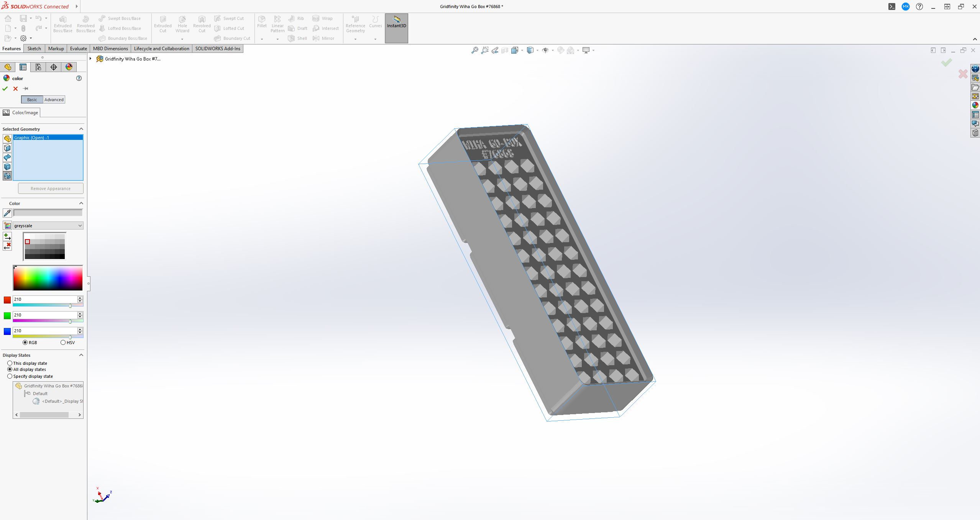Collapse the Color section
Viewport: 980px width, 520px height.
pyautogui.click(x=81, y=203)
